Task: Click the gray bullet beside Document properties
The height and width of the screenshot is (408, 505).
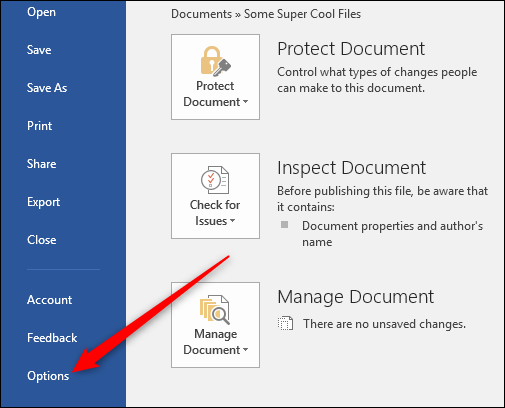Action: tap(284, 224)
